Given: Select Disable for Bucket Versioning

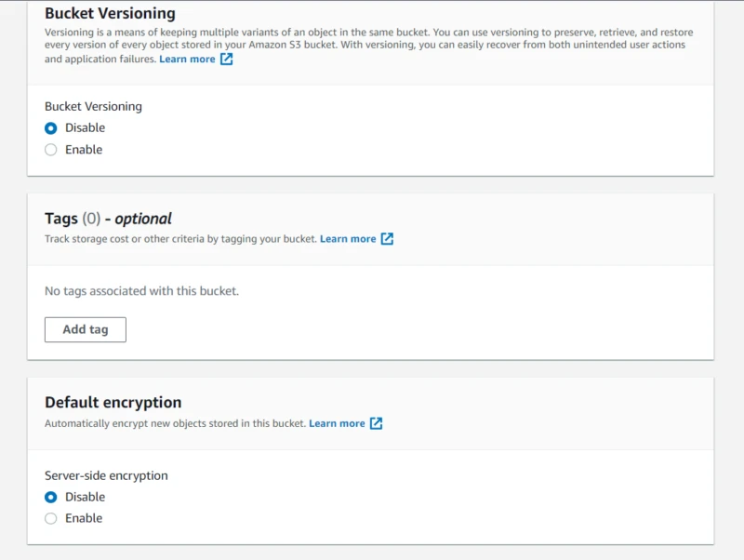Looking at the screenshot, I should coord(51,127).
